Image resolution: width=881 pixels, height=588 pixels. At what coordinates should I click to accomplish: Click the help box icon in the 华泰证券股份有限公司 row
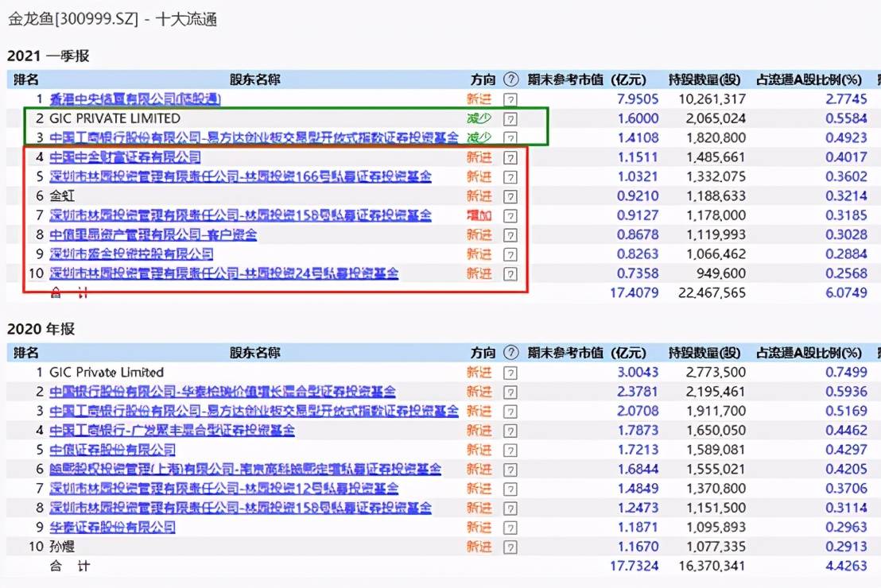510,528
